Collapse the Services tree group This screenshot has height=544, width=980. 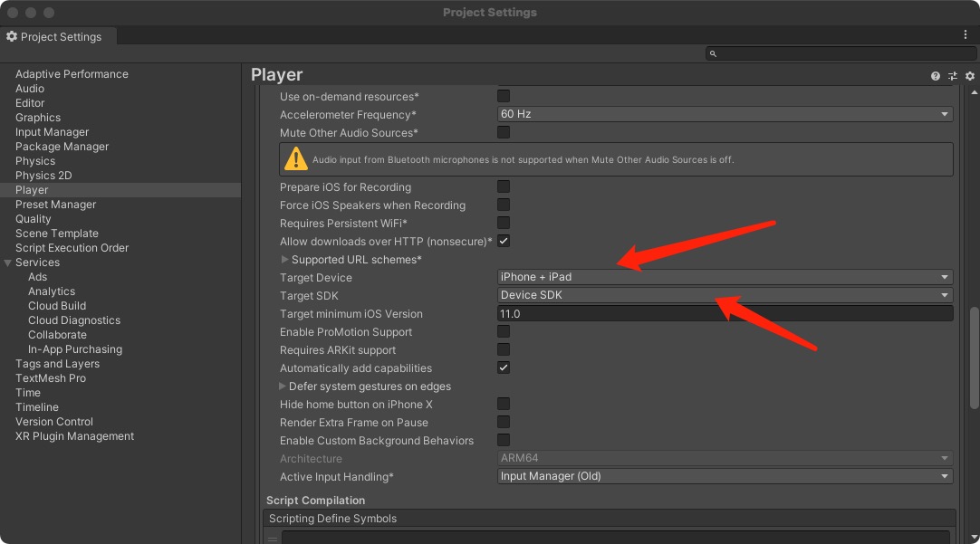point(8,262)
